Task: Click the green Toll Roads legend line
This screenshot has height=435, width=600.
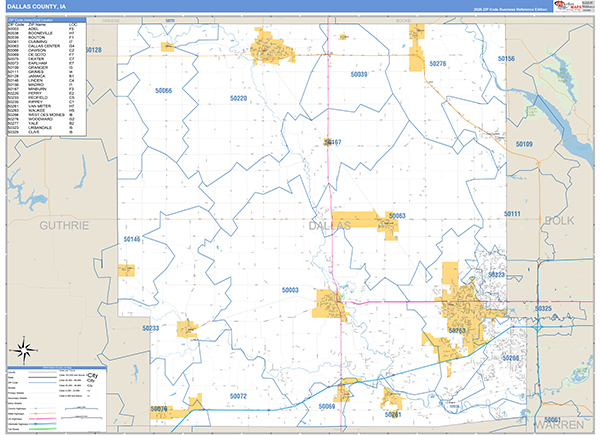Action: [x=42, y=429]
